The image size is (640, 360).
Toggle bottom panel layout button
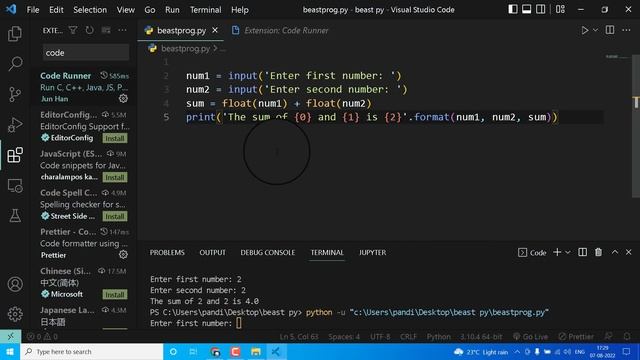point(527,9)
